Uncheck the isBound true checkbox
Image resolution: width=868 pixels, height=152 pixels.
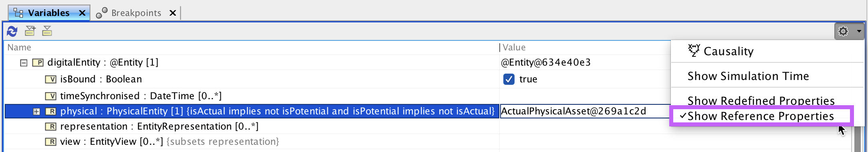pyautogui.click(x=509, y=79)
